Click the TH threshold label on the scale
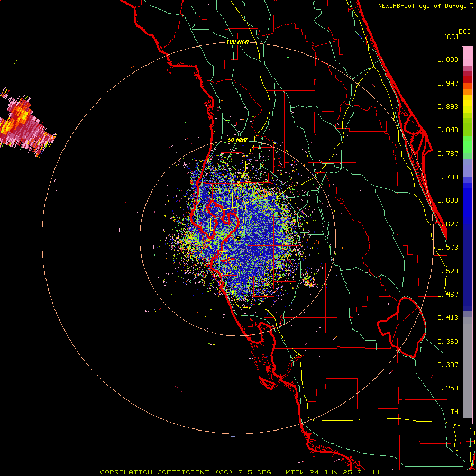 454,412
